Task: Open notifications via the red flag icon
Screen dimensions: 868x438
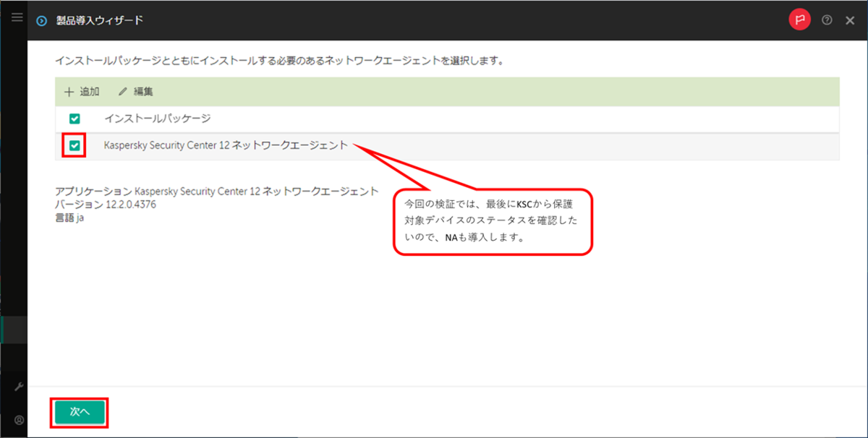Action: [x=799, y=20]
